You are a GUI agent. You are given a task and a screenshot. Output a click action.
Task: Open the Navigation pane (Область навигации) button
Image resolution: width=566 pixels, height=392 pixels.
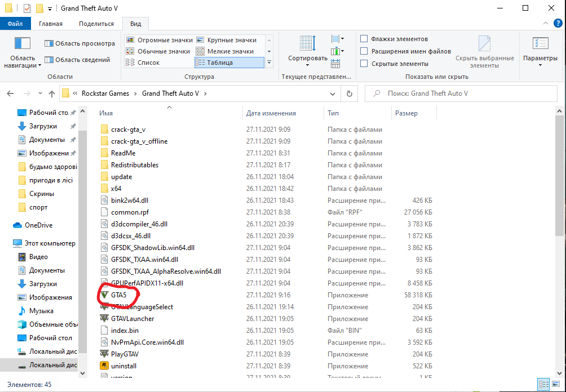tap(23, 52)
